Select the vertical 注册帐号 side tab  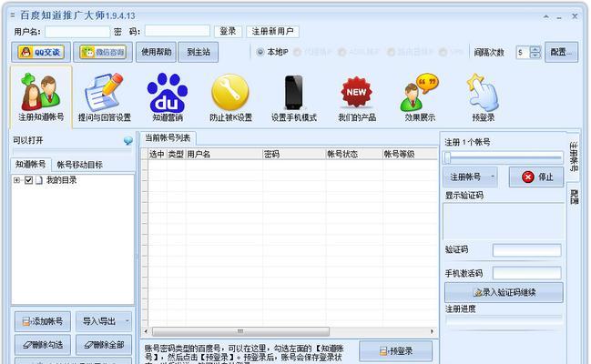coord(574,157)
